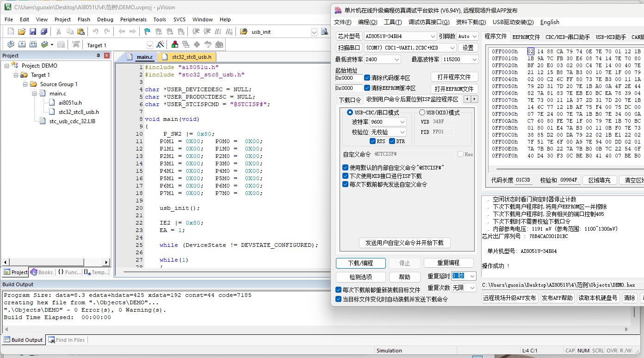The image size is (644, 358).
Task: Toggle 清除代码缓冲区 checkbox
Action: [x=367, y=78]
